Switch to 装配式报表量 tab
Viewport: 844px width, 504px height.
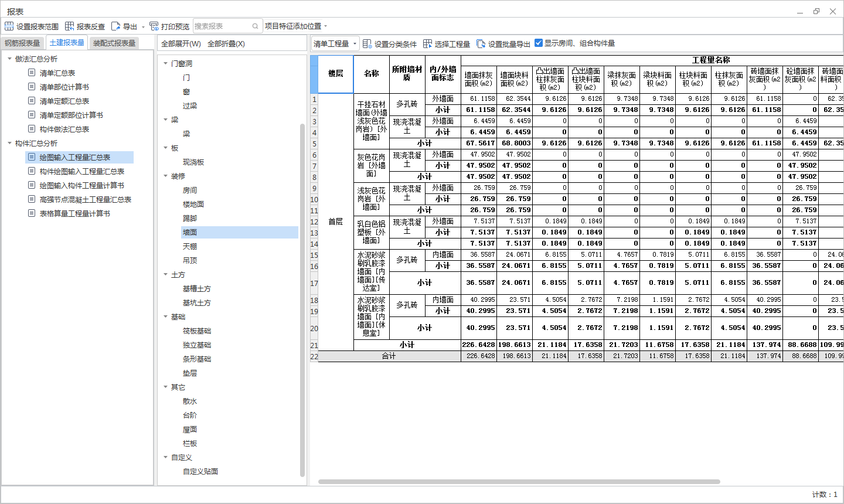click(114, 43)
